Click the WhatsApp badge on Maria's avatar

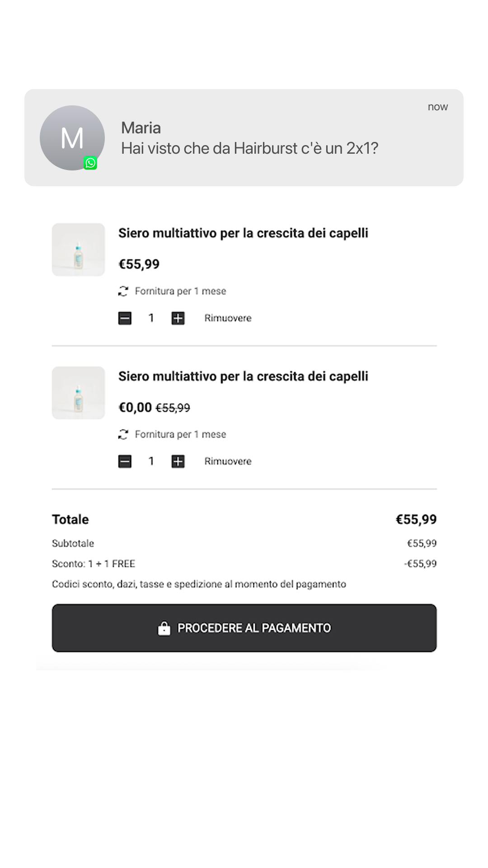click(90, 163)
